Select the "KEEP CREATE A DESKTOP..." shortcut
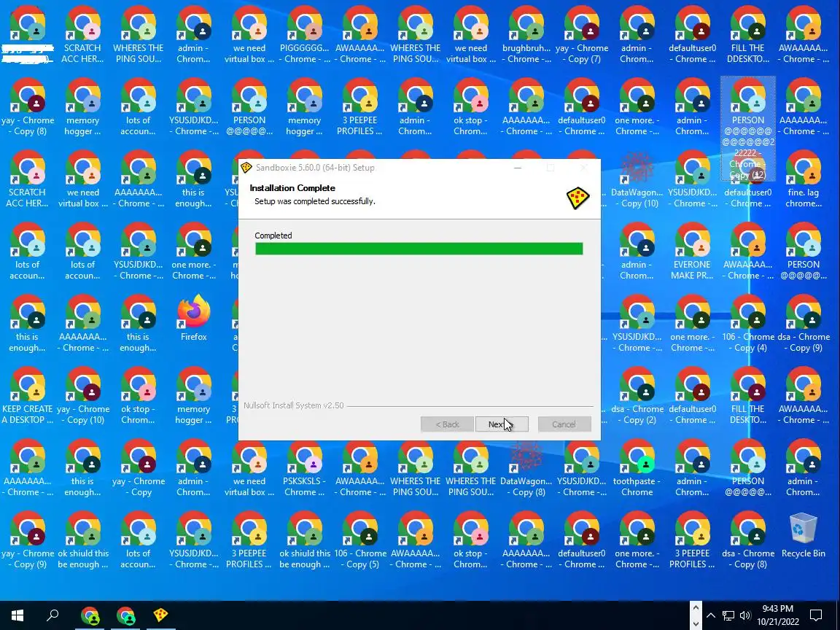 (27, 396)
